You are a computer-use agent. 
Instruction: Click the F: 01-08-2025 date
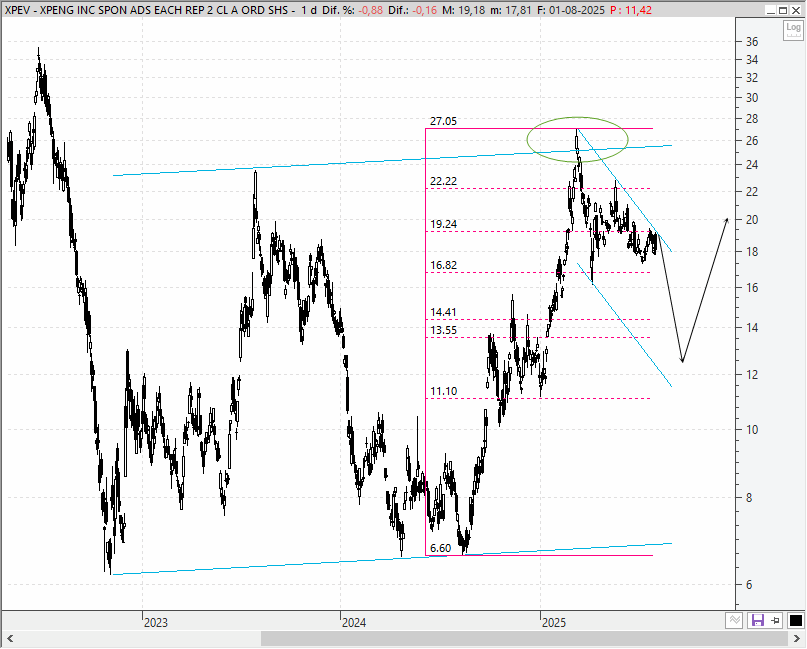571,10
